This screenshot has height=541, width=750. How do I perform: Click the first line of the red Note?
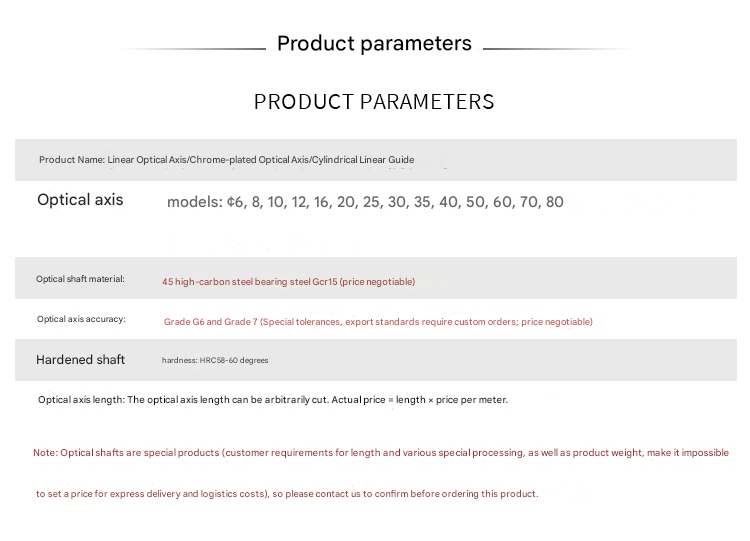(x=380, y=453)
